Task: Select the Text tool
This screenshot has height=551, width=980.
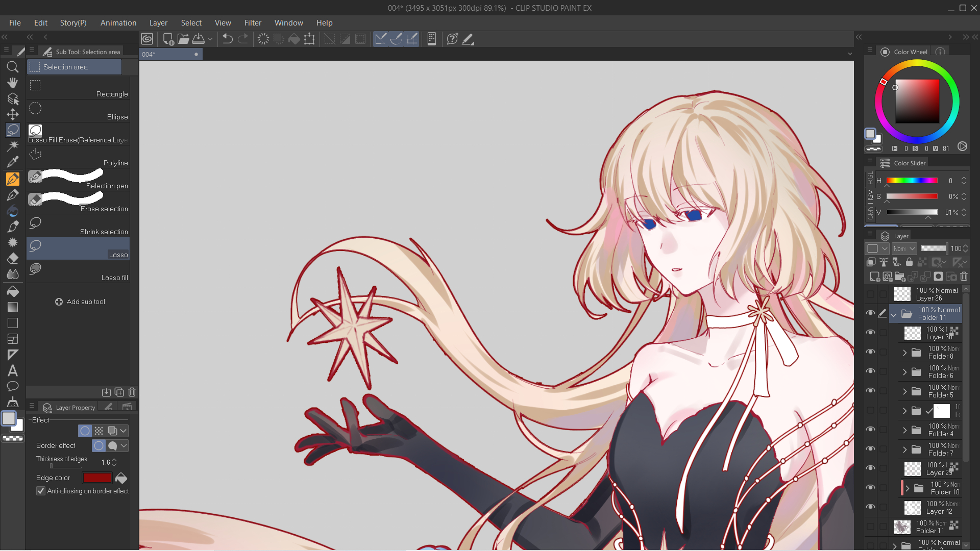Action: tap(13, 371)
